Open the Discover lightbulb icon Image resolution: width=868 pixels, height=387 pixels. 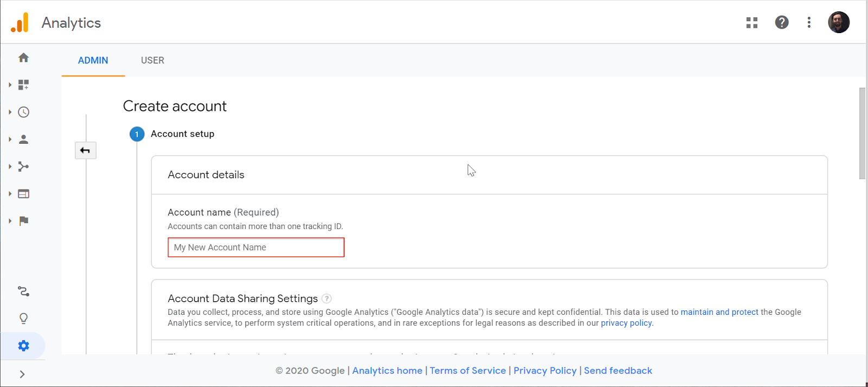23,319
